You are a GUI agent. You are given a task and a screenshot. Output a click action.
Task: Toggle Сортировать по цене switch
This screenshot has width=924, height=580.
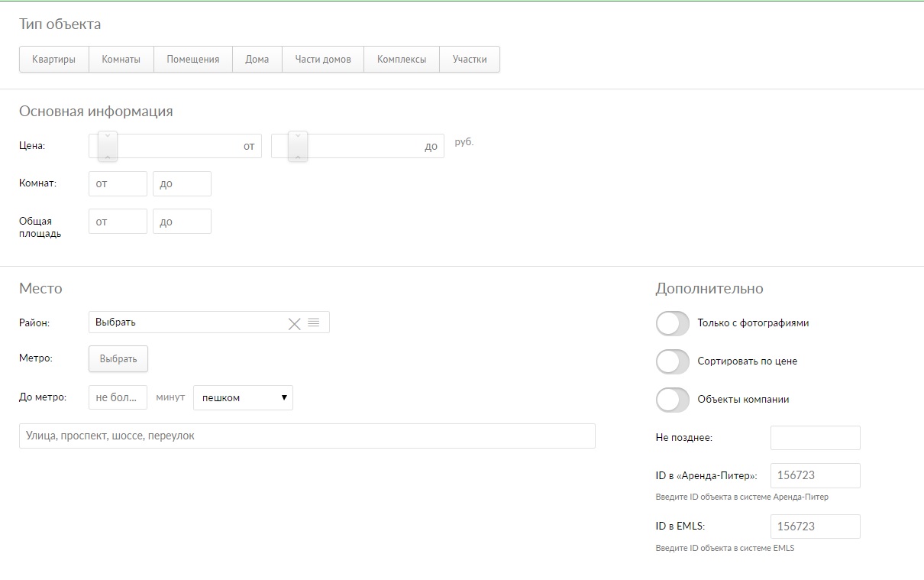[672, 361]
